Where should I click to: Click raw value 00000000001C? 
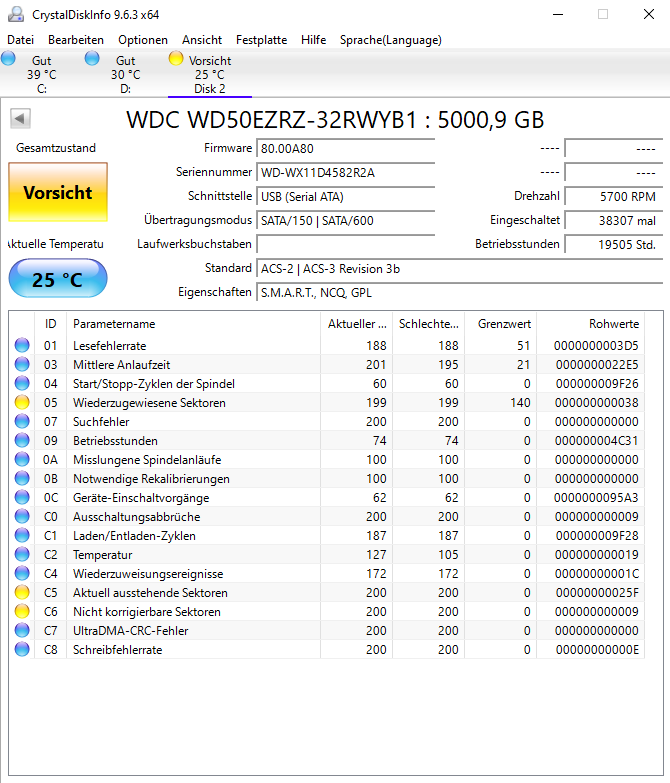pos(597,574)
